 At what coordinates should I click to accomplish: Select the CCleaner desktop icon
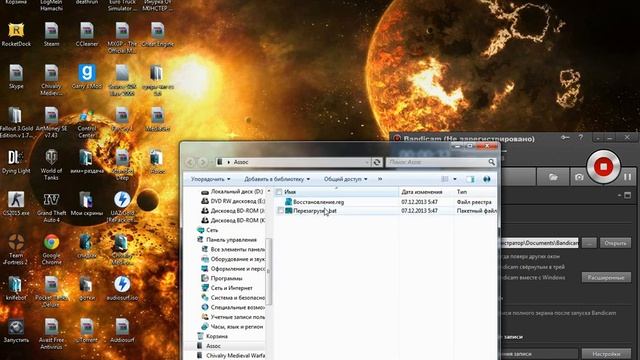[x=87, y=35]
